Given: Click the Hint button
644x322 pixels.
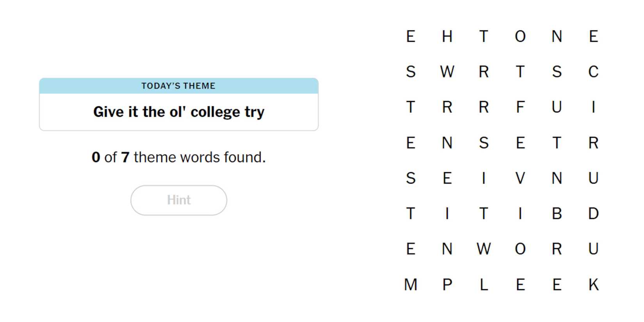Looking at the screenshot, I should [179, 200].
